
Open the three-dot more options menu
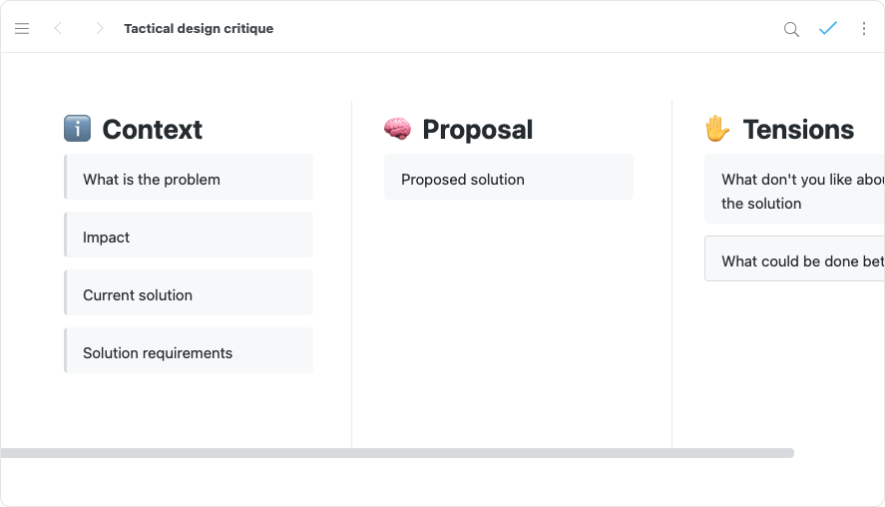click(864, 29)
